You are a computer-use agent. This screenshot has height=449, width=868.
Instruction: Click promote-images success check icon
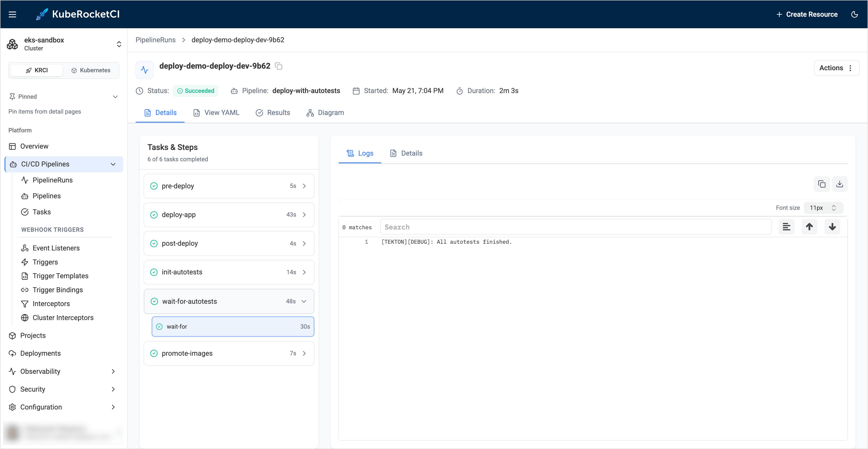point(154,353)
